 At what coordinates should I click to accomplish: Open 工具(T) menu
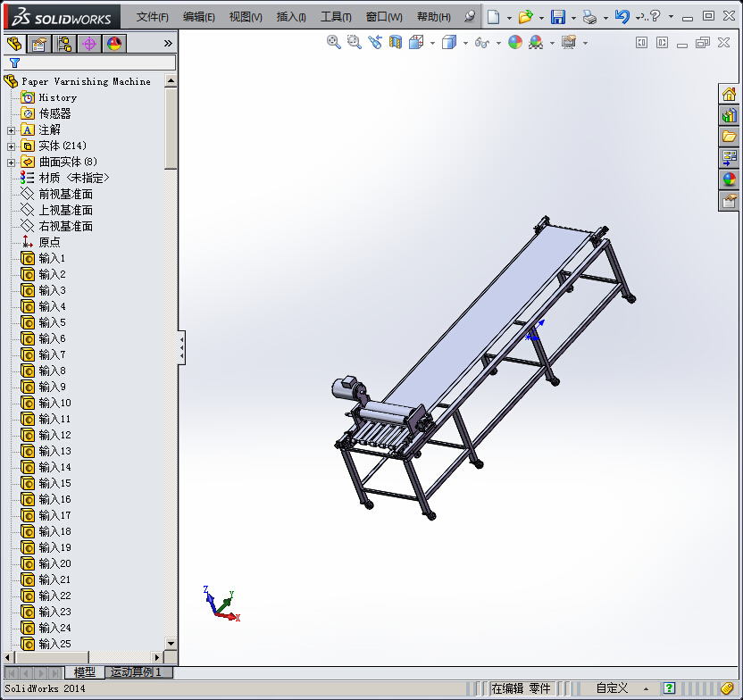click(x=336, y=17)
